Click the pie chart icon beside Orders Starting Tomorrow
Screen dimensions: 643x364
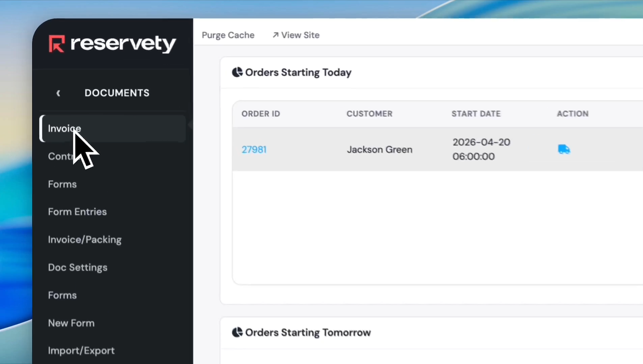pyautogui.click(x=237, y=332)
